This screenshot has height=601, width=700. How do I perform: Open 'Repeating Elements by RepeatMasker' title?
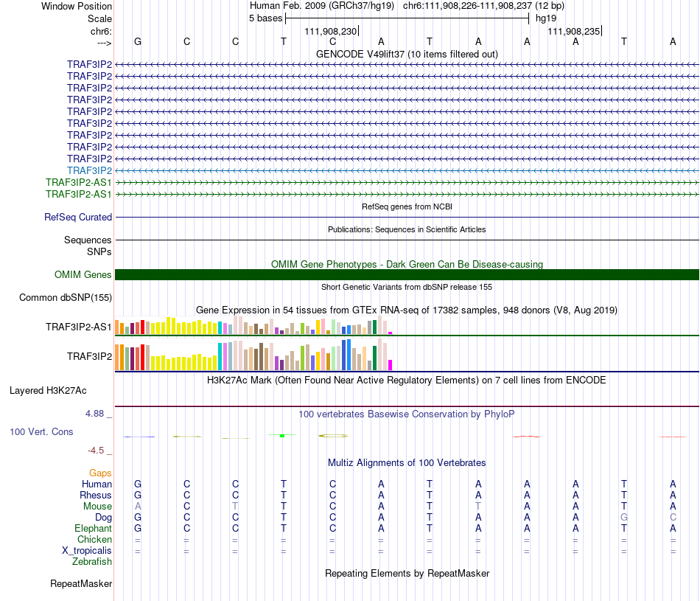[407, 573]
